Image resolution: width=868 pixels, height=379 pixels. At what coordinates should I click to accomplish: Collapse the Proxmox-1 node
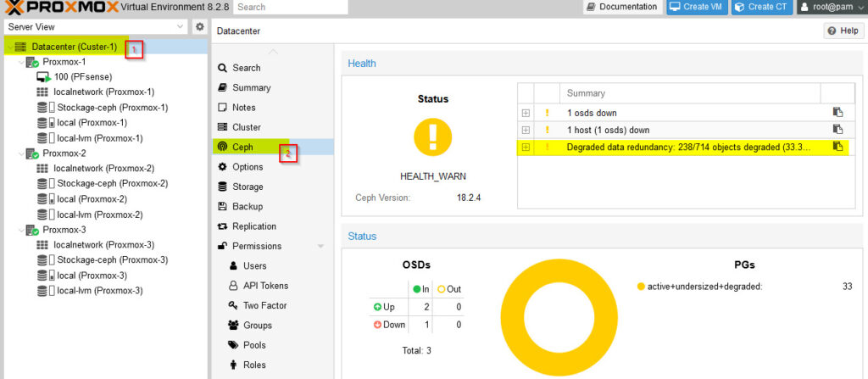(x=21, y=62)
